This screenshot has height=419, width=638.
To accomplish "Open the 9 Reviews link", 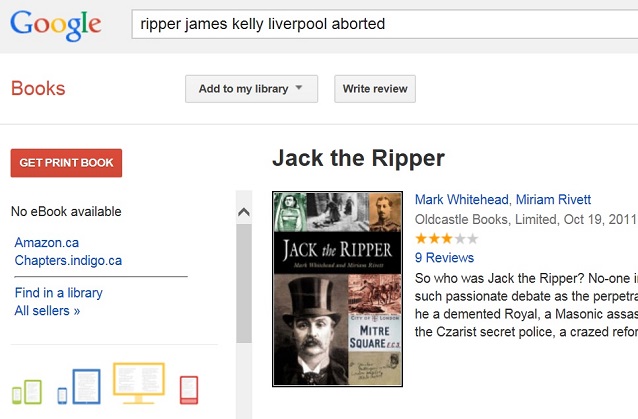I will pos(444,258).
